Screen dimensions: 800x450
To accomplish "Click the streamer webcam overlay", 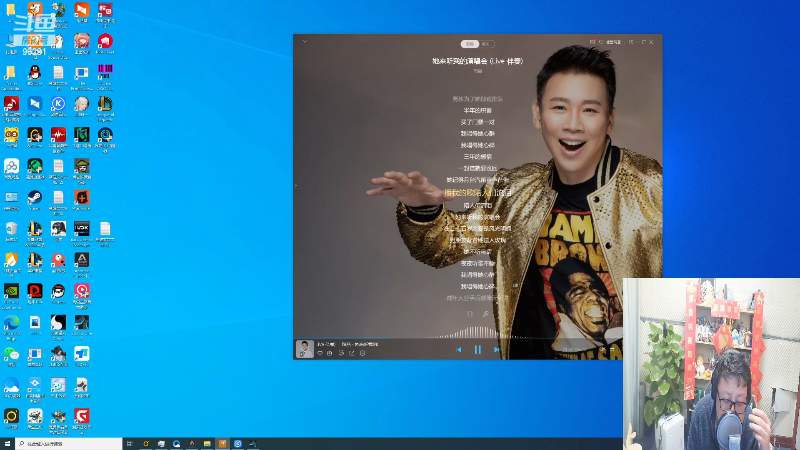I will pos(711,364).
